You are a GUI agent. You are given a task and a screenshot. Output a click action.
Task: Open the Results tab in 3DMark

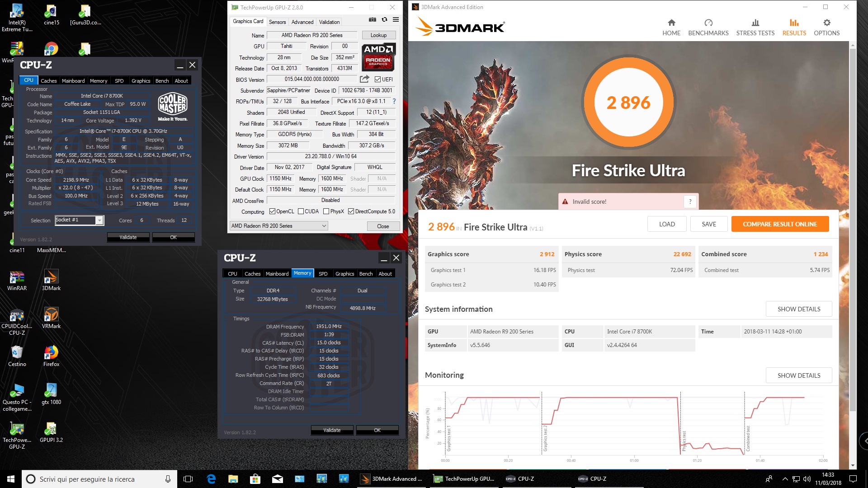tap(794, 28)
